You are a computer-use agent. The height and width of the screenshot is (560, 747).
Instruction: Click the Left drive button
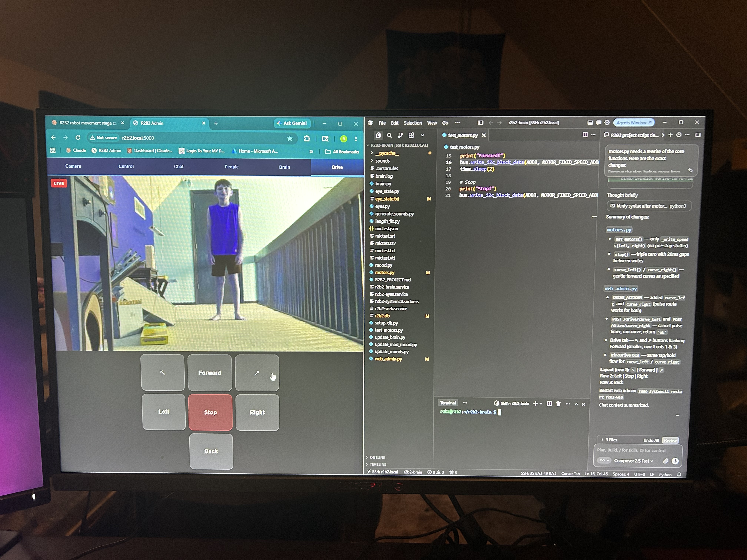[x=164, y=411]
